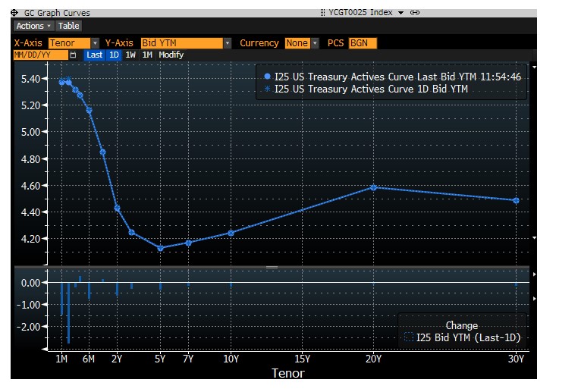Click the lower arrow right of change panel
578x392 pixels.
(534, 299)
